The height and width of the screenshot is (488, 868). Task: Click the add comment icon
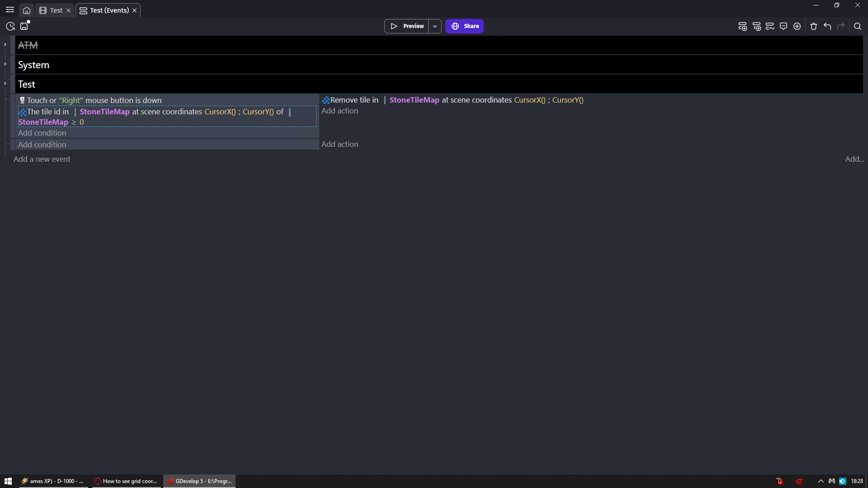[783, 26]
